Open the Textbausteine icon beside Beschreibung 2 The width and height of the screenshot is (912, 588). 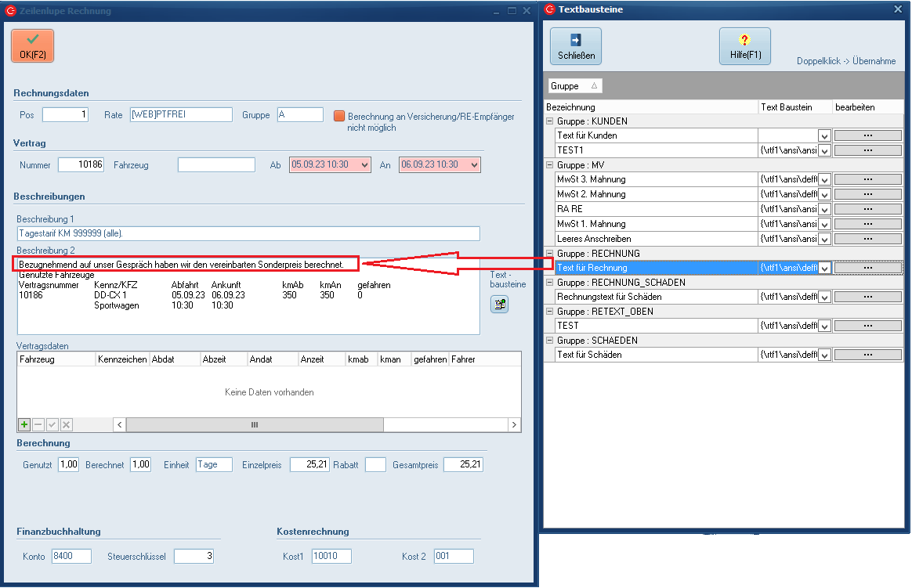499,305
